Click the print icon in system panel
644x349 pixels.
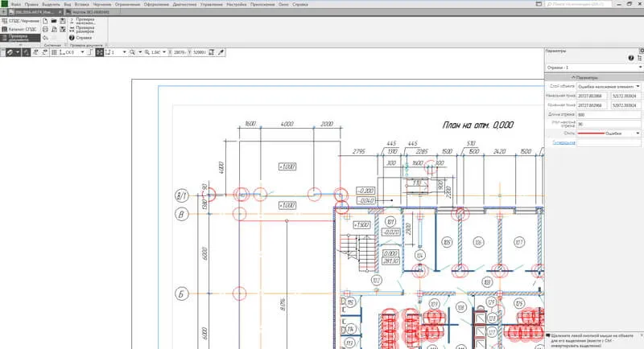click(43, 29)
